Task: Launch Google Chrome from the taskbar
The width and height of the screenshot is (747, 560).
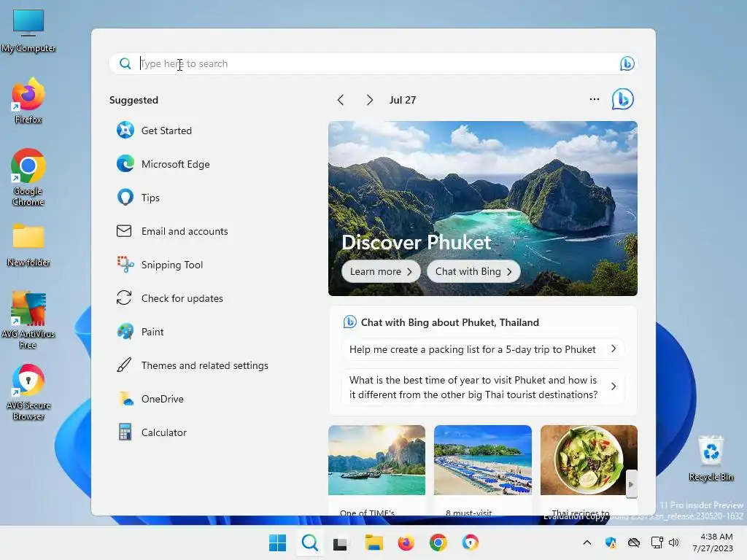Action: point(438,542)
